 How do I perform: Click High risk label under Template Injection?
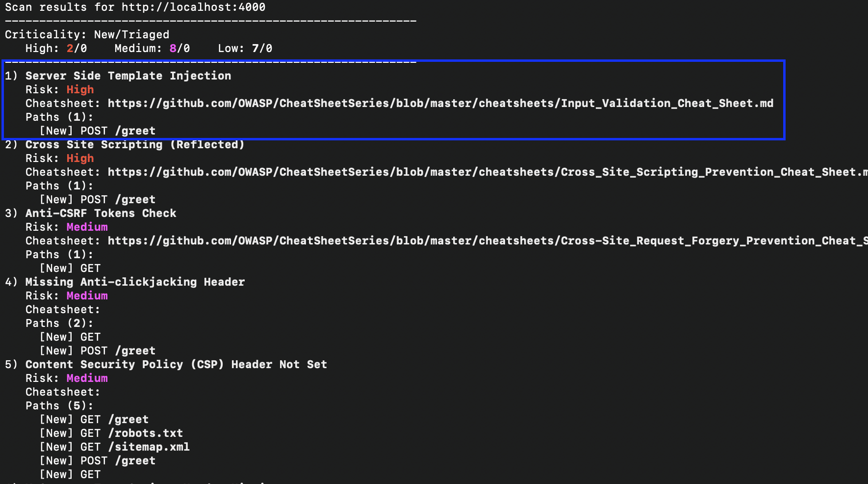80,89
